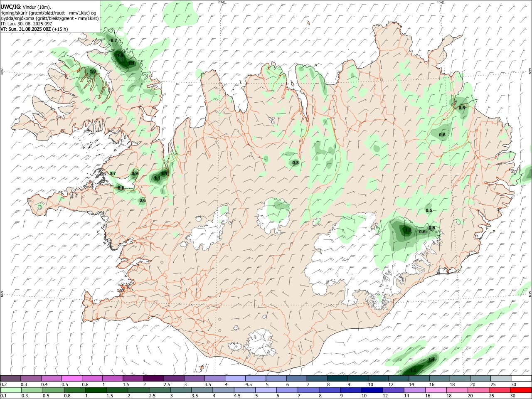Select lower legend swatch between 20 and 25
Image resolution: width=532 pixels, height=399 pixels.
479,390
